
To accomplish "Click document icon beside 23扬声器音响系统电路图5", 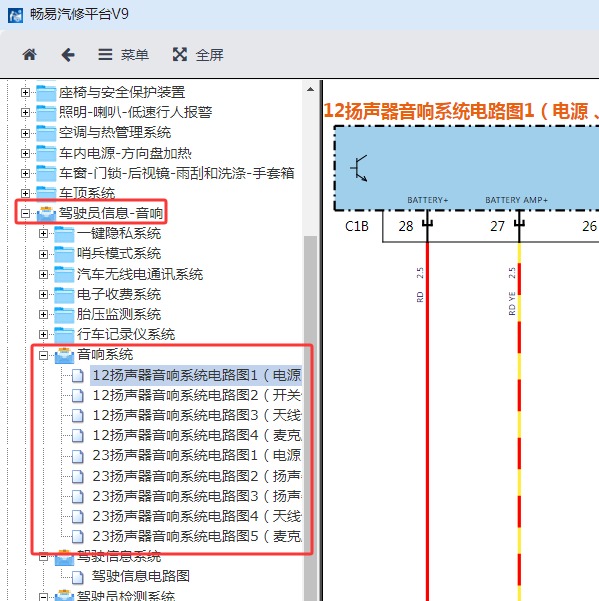I will coord(78,537).
